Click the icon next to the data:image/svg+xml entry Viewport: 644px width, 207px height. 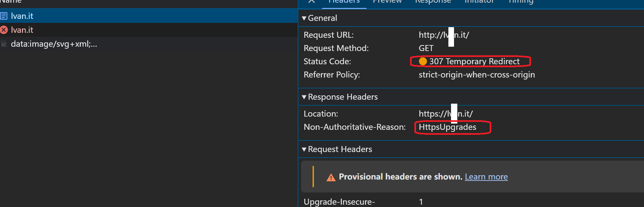click(4, 44)
